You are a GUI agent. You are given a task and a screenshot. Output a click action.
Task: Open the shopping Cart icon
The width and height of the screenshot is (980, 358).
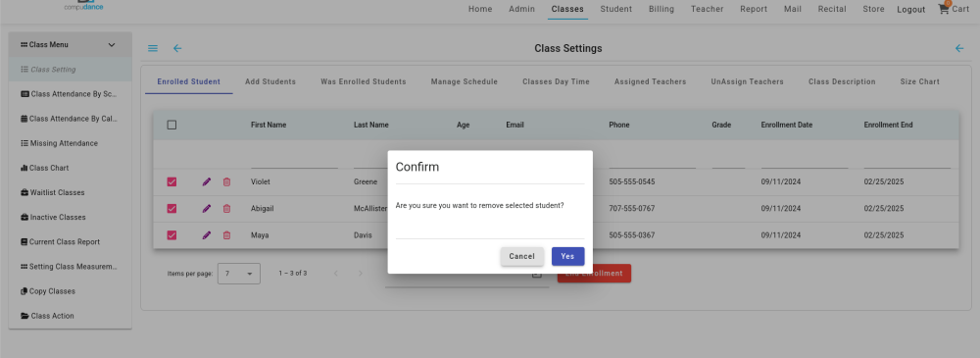coord(943,9)
